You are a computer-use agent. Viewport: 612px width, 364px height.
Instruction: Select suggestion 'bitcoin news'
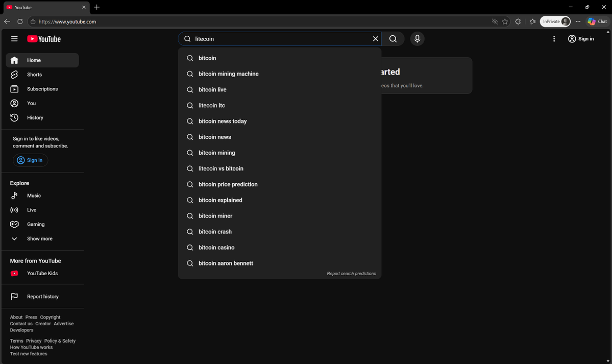point(280,137)
